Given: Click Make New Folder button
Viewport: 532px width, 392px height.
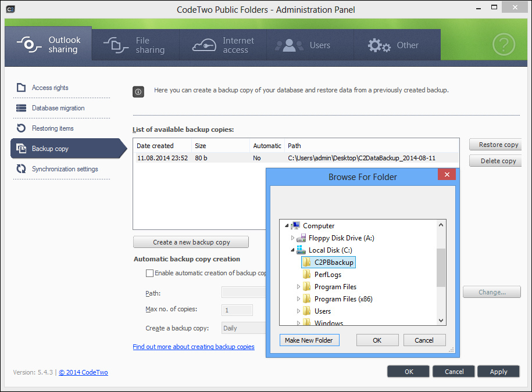Looking at the screenshot, I should pos(309,340).
